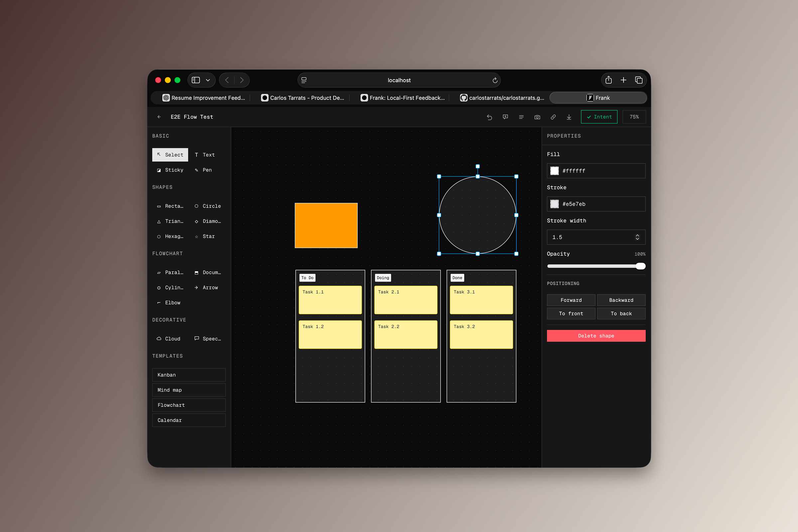This screenshot has height=532, width=798.
Task: Click the Fill hex value field
Action: (596, 171)
